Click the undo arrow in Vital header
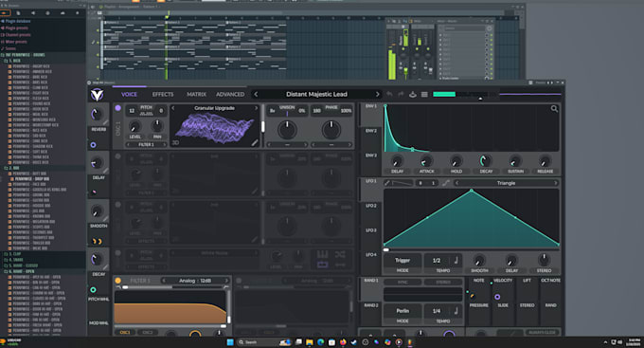 click(389, 94)
